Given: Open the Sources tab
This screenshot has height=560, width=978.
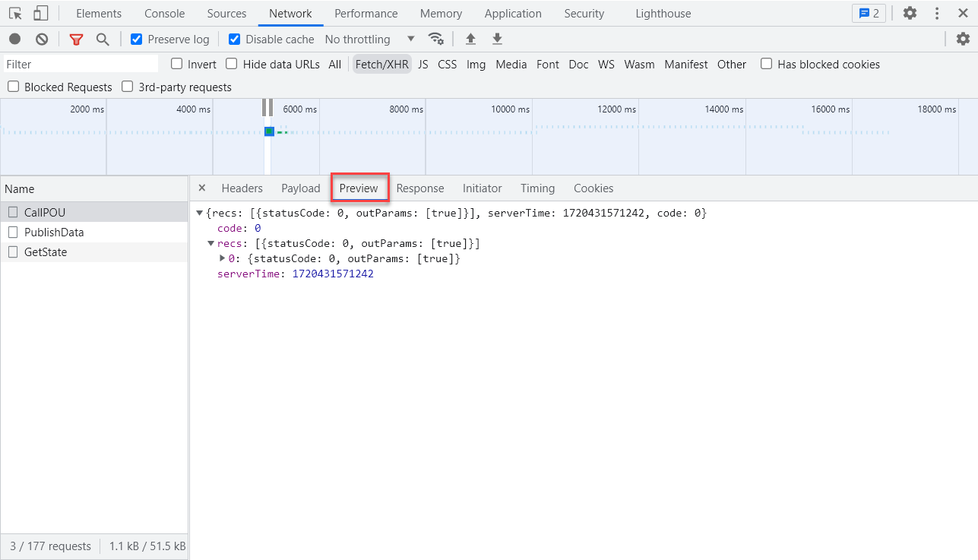Looking at the screenshot, I should pos(226,13).
